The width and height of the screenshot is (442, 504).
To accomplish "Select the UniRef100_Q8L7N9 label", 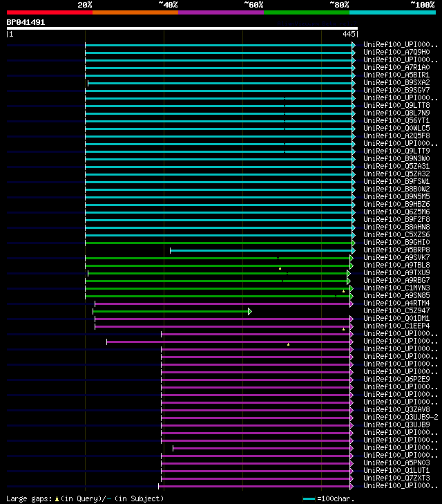I will point(396,113).
